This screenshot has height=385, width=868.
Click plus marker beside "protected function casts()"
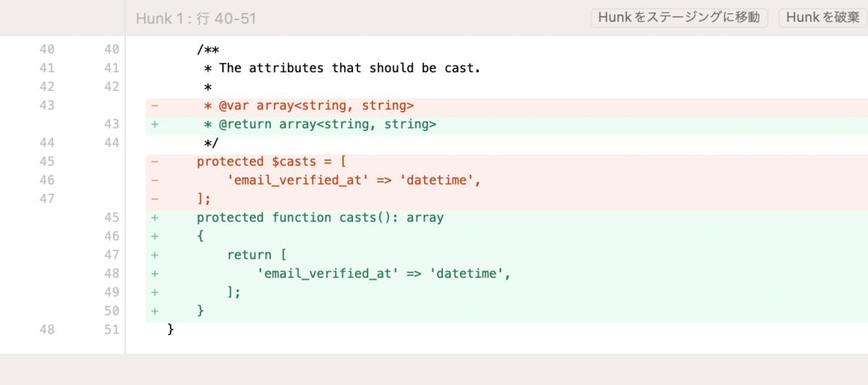155,218
